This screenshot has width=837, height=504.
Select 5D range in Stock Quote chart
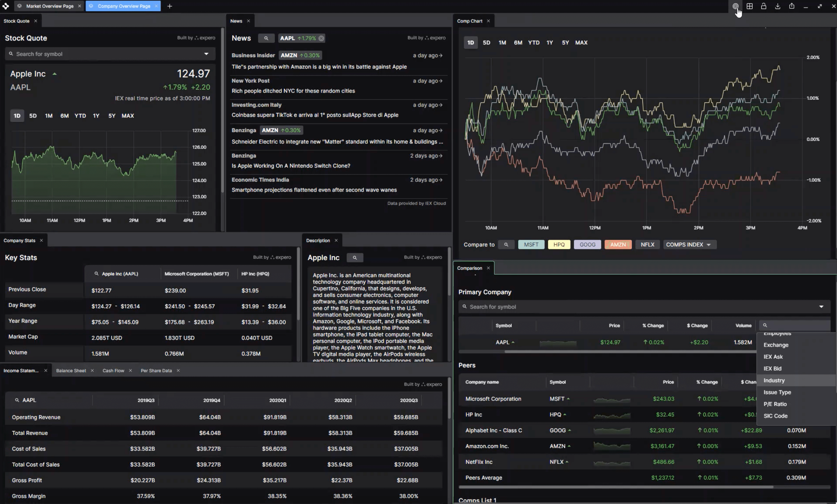pyautogui.click(x=33, y=116)
